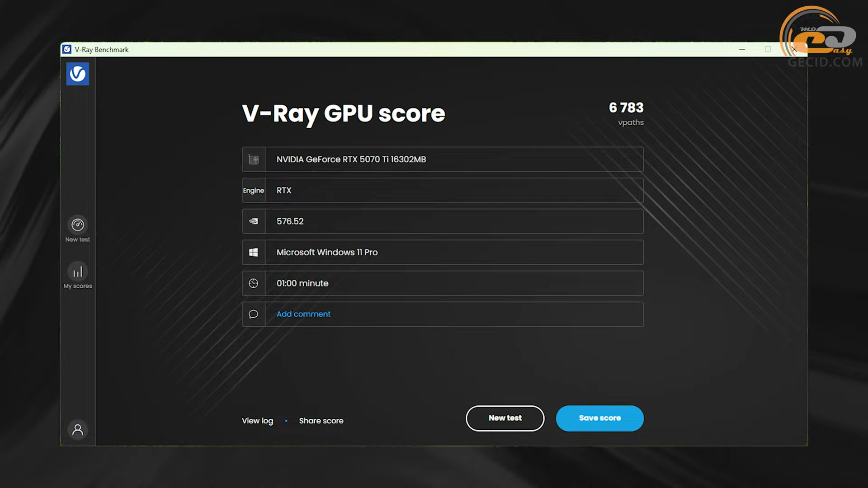Click the Windows logo icon in the OS row

point(254,253)
